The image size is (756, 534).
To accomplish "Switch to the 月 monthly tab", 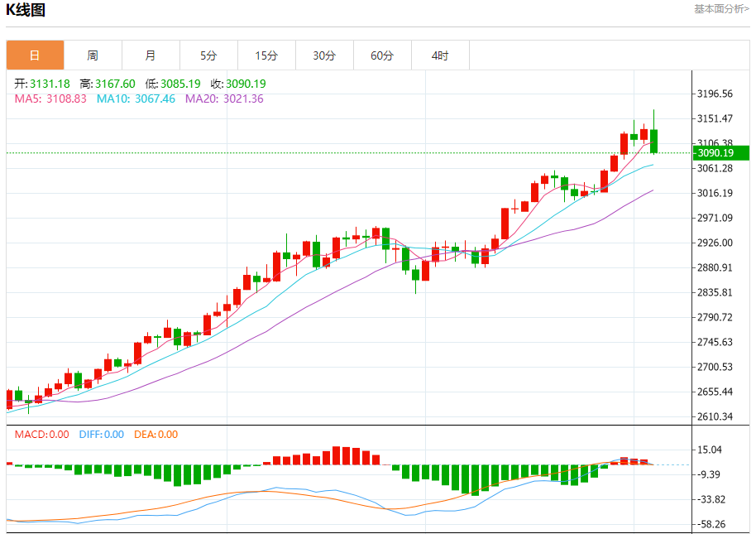I will [151, 55].
